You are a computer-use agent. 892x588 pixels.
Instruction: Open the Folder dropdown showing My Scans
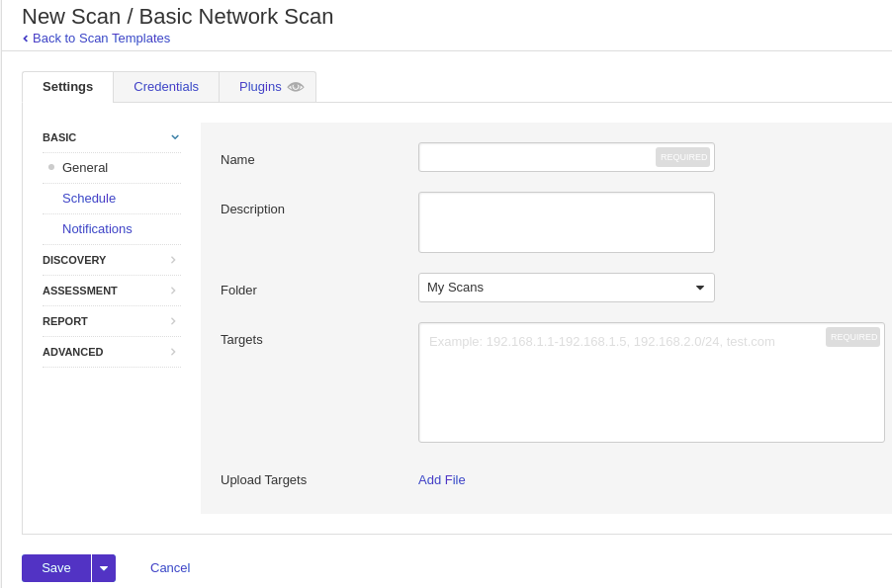pos(566,288)
